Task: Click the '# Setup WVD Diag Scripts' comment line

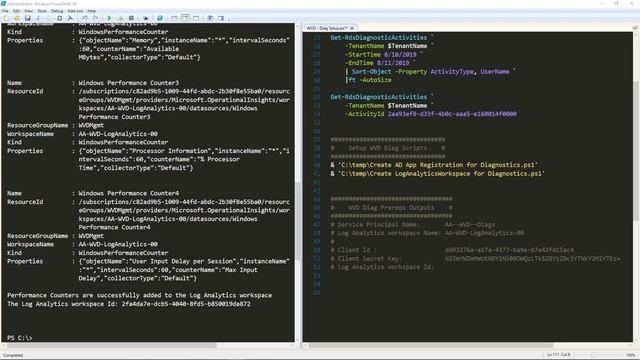Action: click(388, 148)
